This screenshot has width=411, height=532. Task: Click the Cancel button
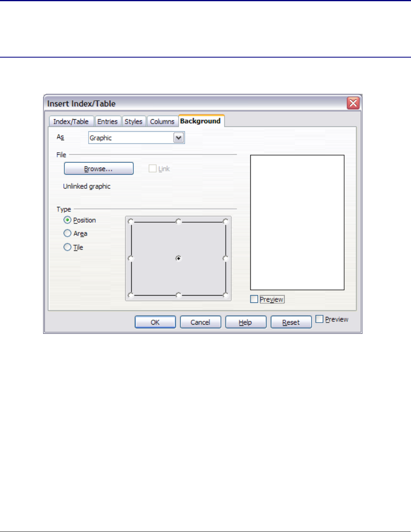pos(200,322)
